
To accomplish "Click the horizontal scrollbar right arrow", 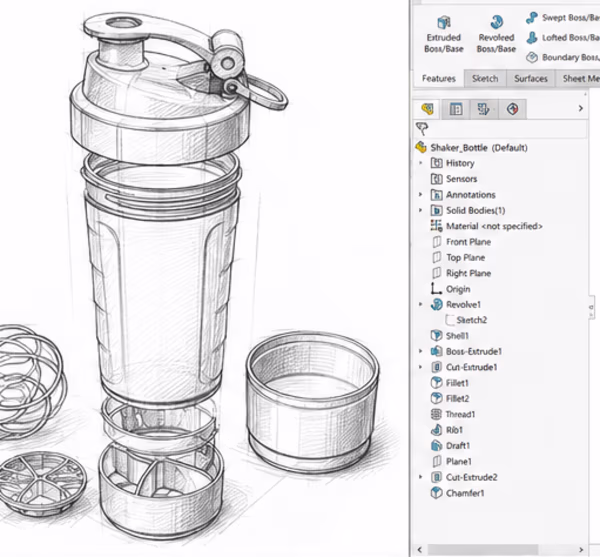I will click(581, 550).
